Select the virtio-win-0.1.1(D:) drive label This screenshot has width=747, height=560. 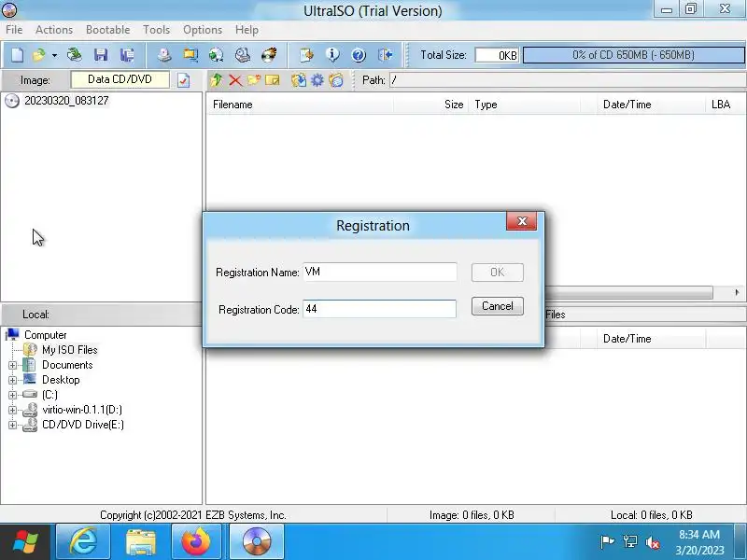pyautogui.click(x=82, y=410)
